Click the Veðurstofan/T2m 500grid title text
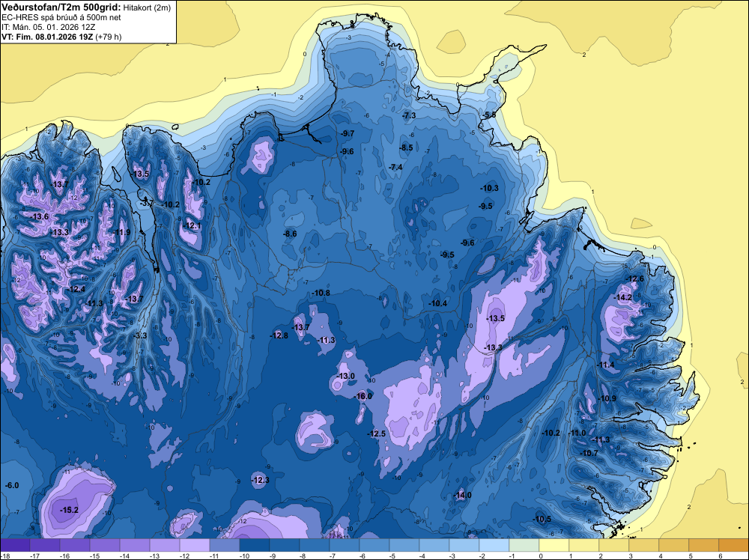This screenshot has width=749, height=560. click(x=61, y=7)
